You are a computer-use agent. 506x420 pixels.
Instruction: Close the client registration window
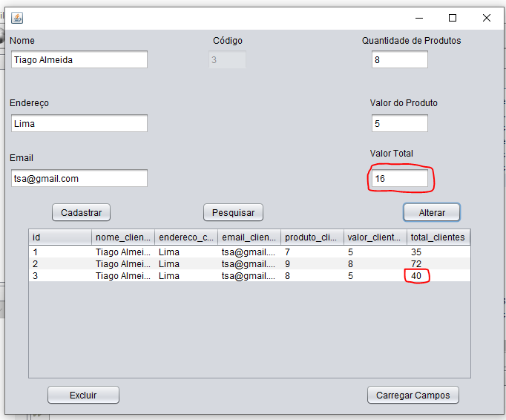[486, 18]
